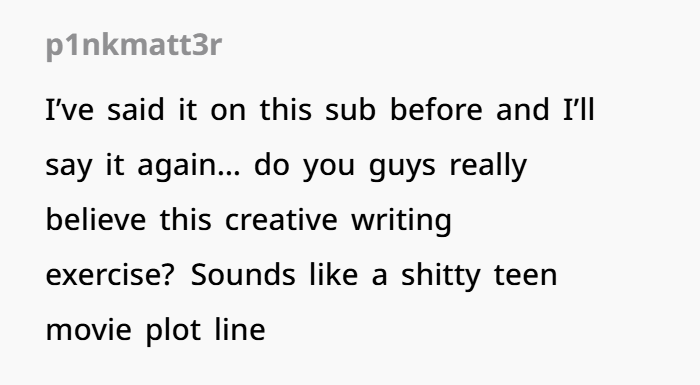The height and width of the screenshot is (385, 700).
Task: Click the word "I'll" in the first line
Action: pos(579,109)
